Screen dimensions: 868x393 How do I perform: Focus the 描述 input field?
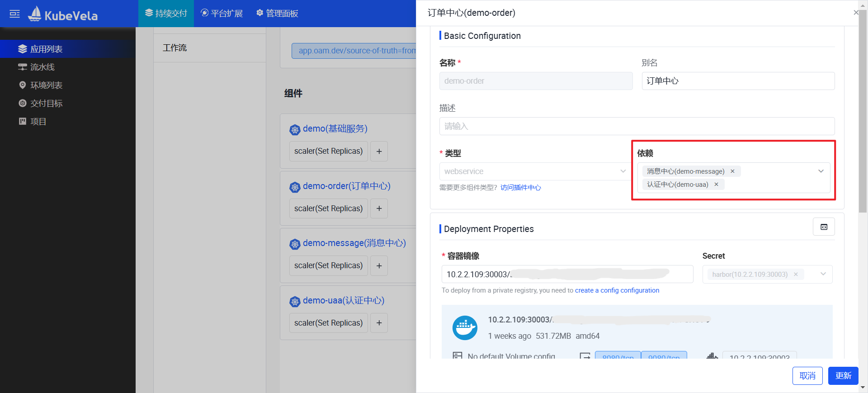(x=637, y=126)
